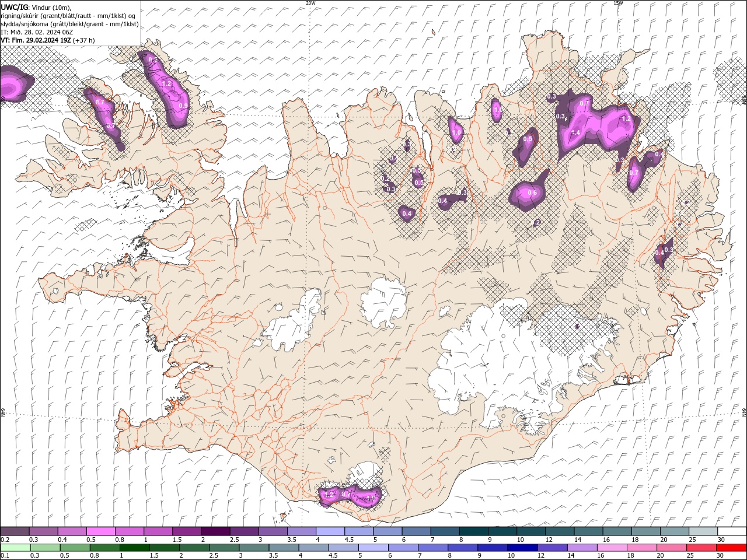Select the darkest green 1 rain legend swatch

(x=135, y=548)
